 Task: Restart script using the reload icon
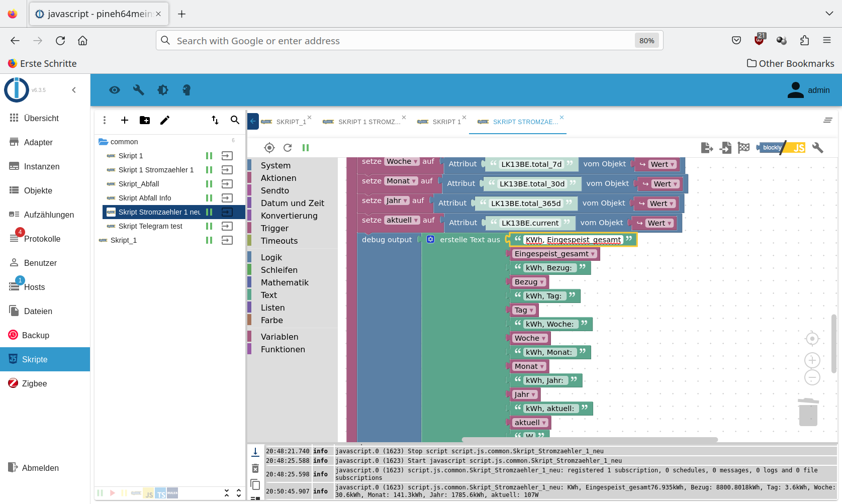(288, 148)
